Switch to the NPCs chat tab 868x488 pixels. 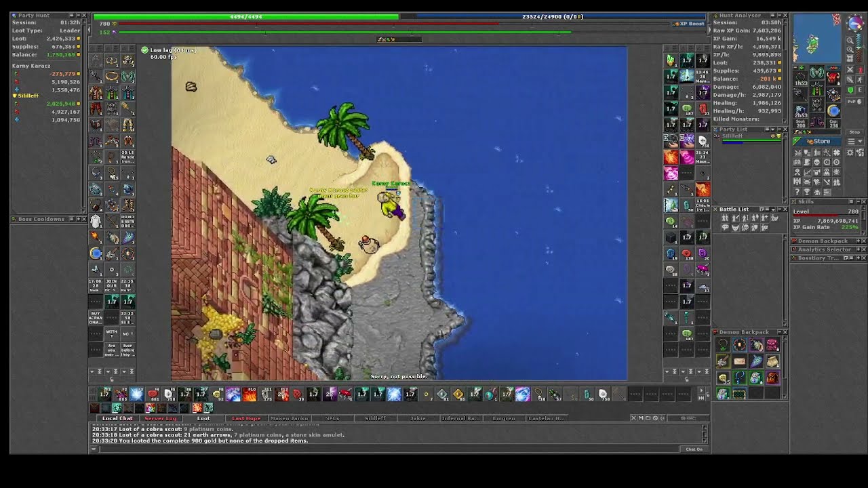(332, 418)
